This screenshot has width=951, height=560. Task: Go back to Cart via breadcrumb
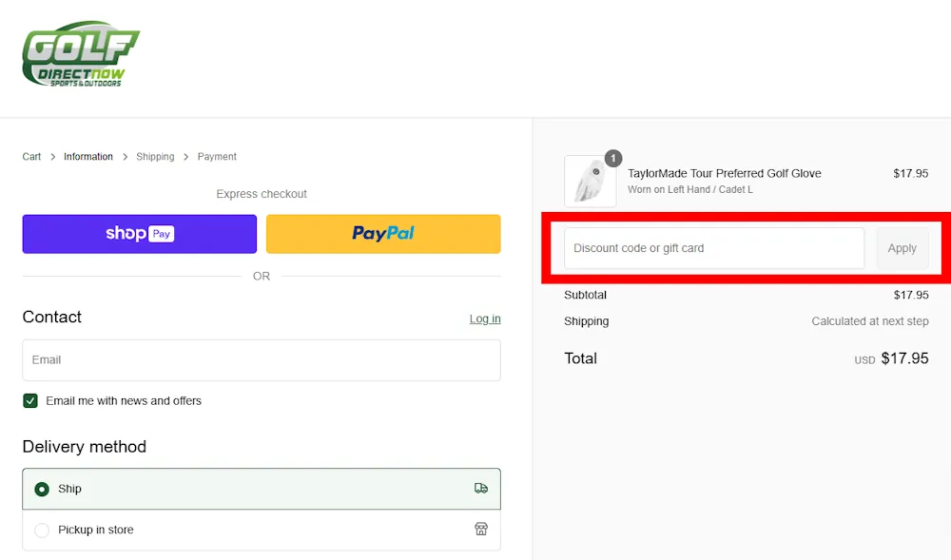(x=31, y=157)
